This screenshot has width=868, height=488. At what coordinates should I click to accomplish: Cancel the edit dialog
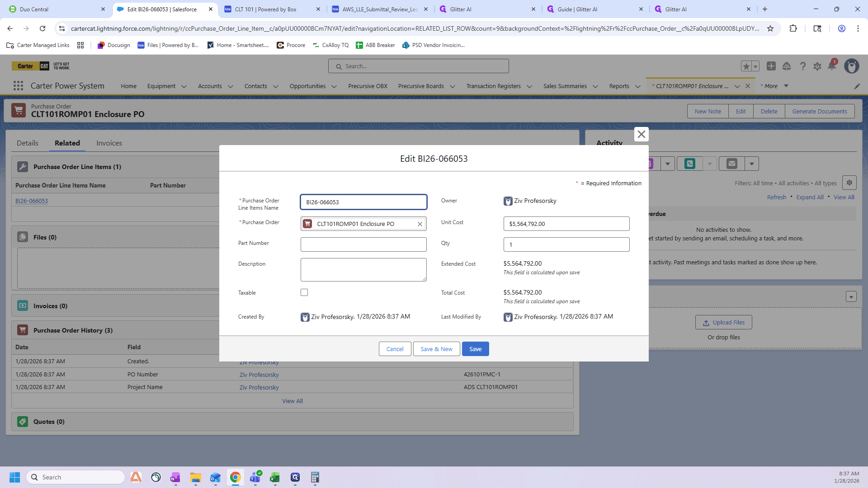coord(395,349)
